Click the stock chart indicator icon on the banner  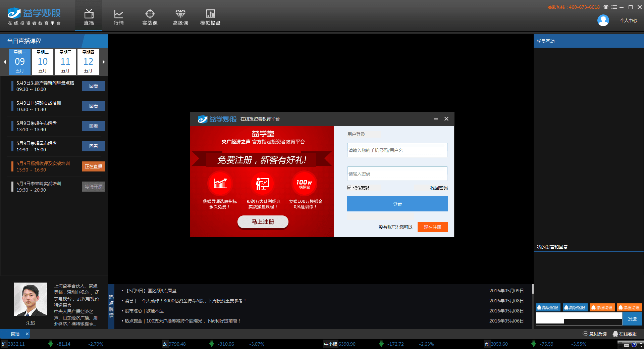coord(220,184)
